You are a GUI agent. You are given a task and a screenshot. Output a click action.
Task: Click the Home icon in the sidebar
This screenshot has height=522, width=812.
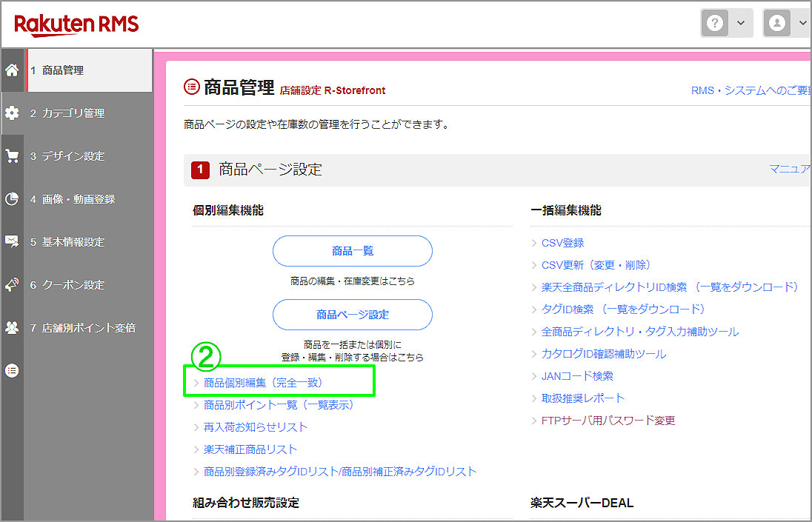coord(12,70)
